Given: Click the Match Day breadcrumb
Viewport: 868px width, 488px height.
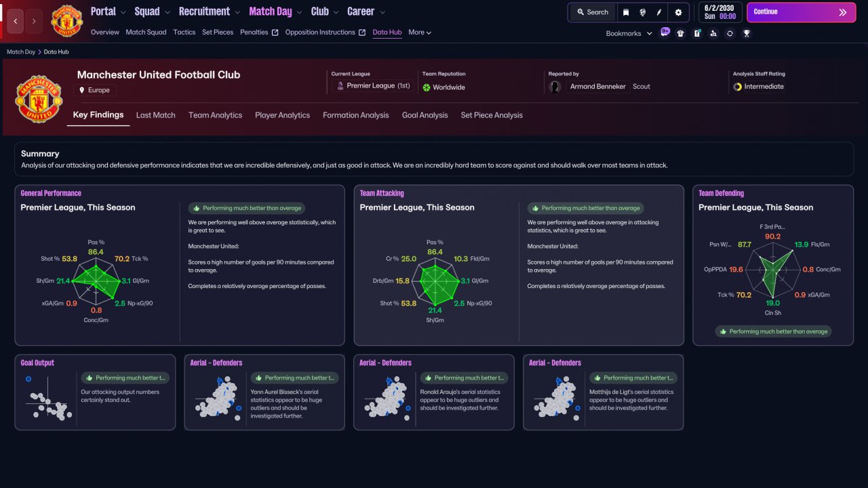Looking at the screenshot, I should coord(21,52).
